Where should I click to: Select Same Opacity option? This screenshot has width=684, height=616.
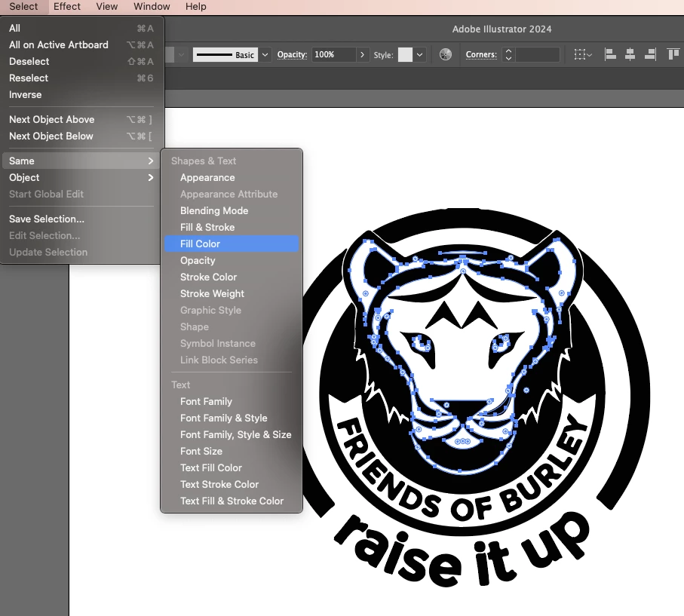[x=232, y=260]
